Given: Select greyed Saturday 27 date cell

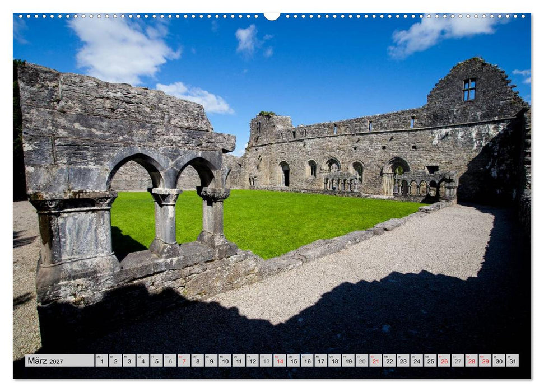Looking at the screenshot, I should 458,361.
